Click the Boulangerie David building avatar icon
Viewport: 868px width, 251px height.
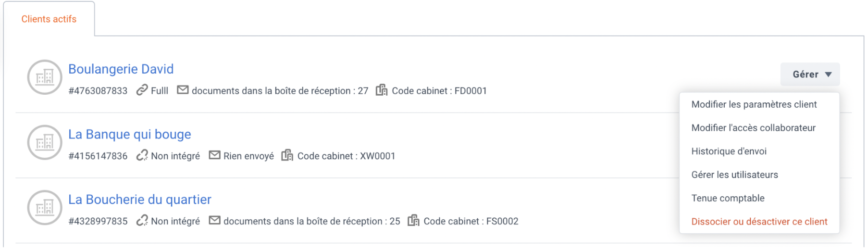(x=45, y=77)
